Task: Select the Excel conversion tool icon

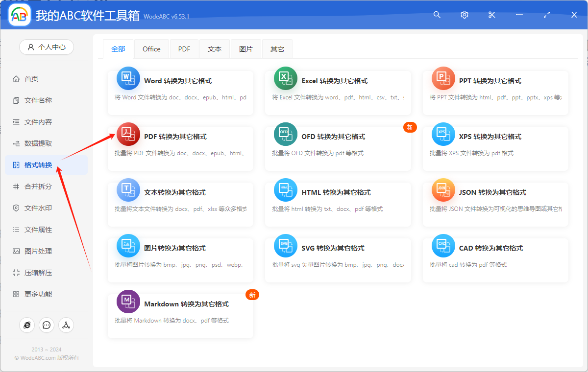Action: point(286,78)
